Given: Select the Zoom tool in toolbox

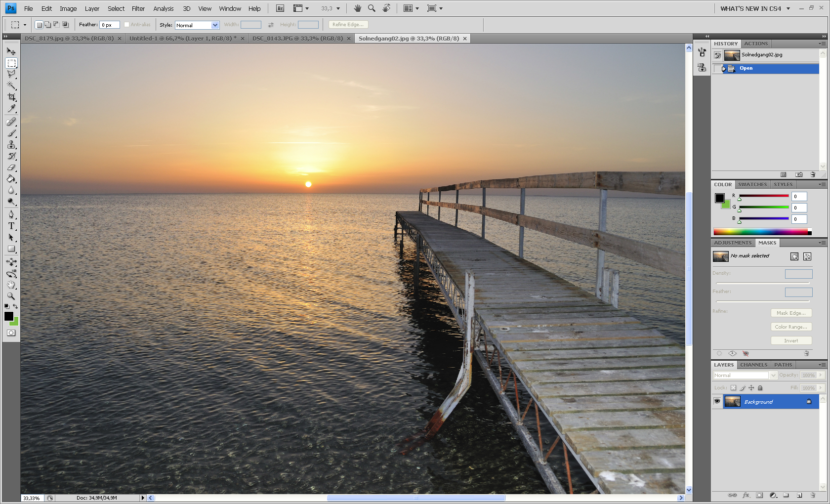Looking at the screenshot, I should point(11,296).
